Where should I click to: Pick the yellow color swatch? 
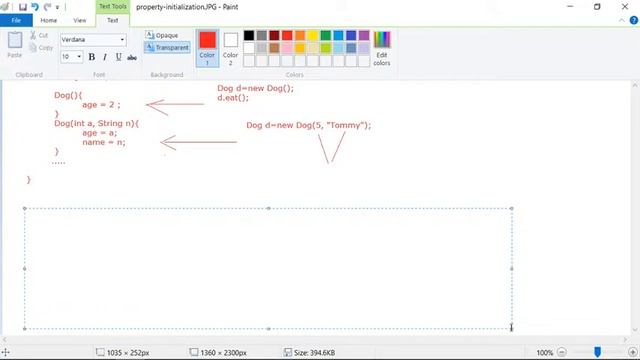pos(313,36)
